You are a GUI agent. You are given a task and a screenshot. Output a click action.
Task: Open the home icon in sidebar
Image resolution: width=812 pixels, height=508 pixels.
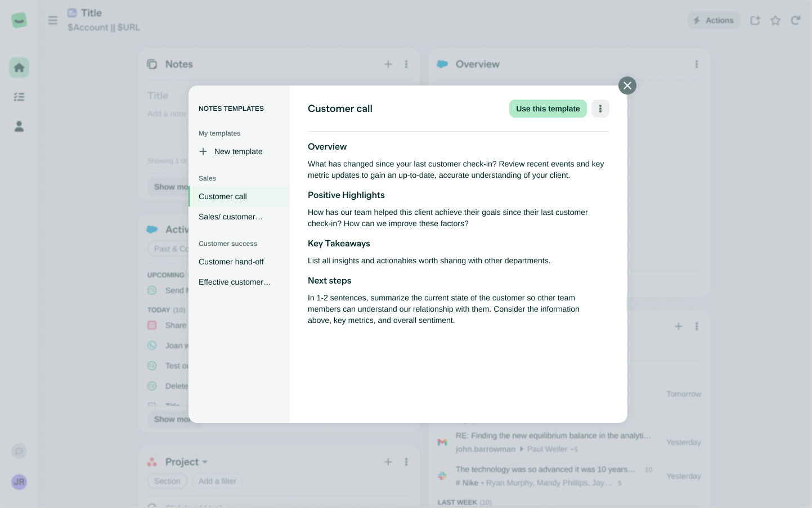click(x=19, y=68)
